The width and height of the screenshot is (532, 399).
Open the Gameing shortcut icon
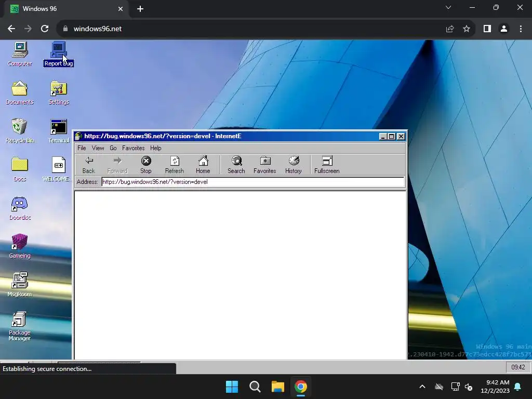20,246
